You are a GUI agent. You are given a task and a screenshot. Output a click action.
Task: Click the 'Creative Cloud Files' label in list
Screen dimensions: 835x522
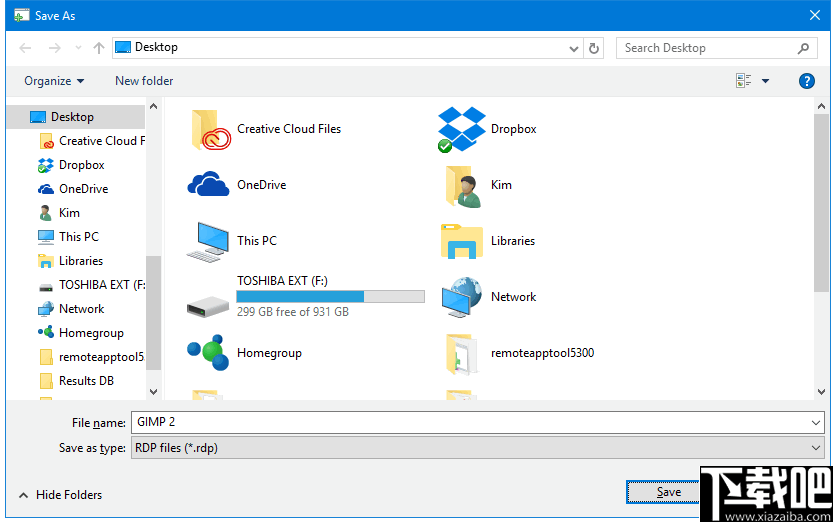[x=289, y=129]
